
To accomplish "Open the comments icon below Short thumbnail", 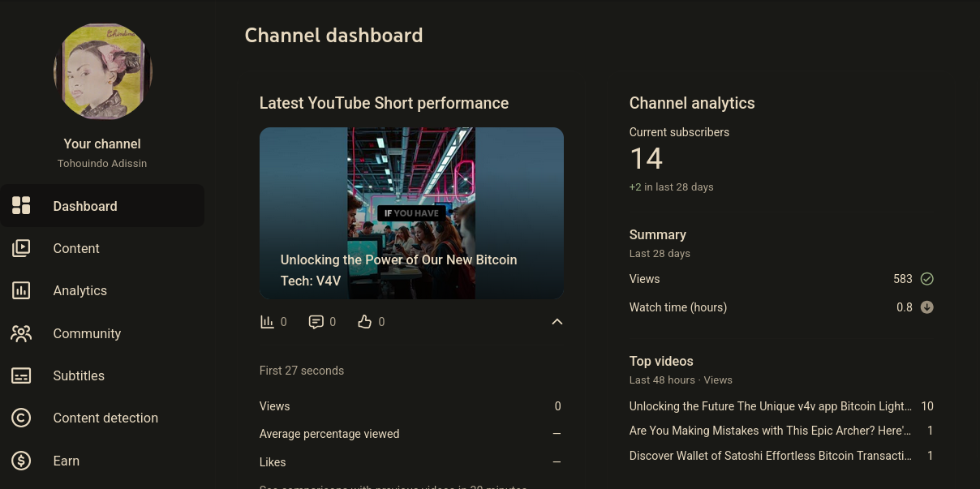I will click(x=316, y=322).
